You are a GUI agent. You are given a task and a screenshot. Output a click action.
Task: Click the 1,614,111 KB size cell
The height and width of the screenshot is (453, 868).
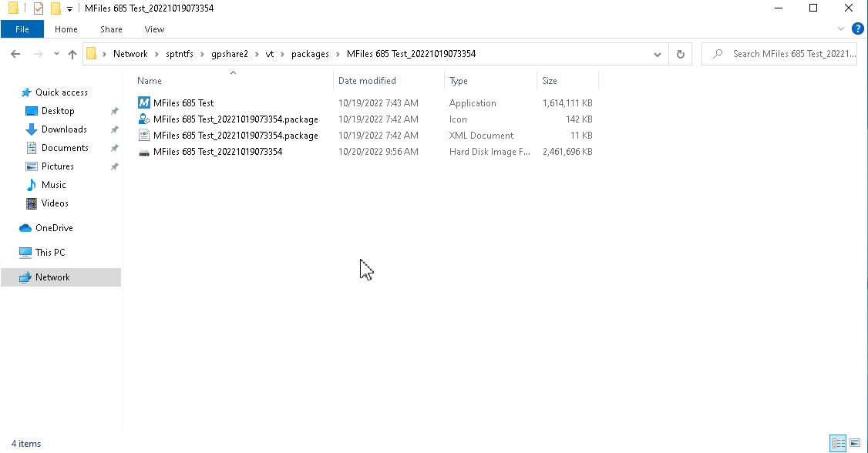point(567,103)
